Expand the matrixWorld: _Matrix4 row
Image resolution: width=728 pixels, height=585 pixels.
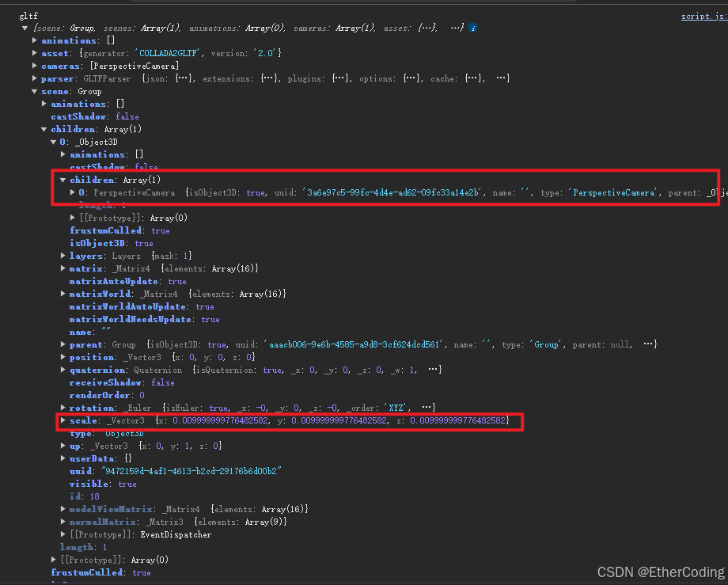click(63, 294)
